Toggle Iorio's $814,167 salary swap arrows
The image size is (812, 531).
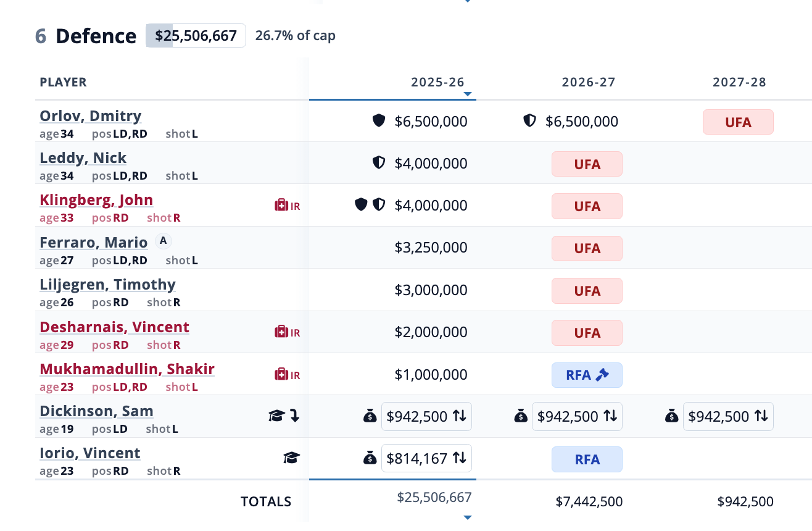[460, 458]
